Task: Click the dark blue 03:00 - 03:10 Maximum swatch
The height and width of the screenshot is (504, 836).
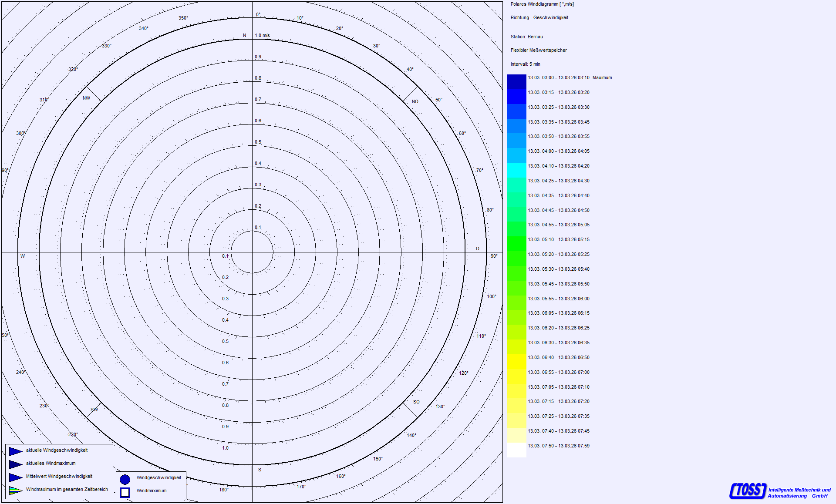Action: [x=516, y=81]
